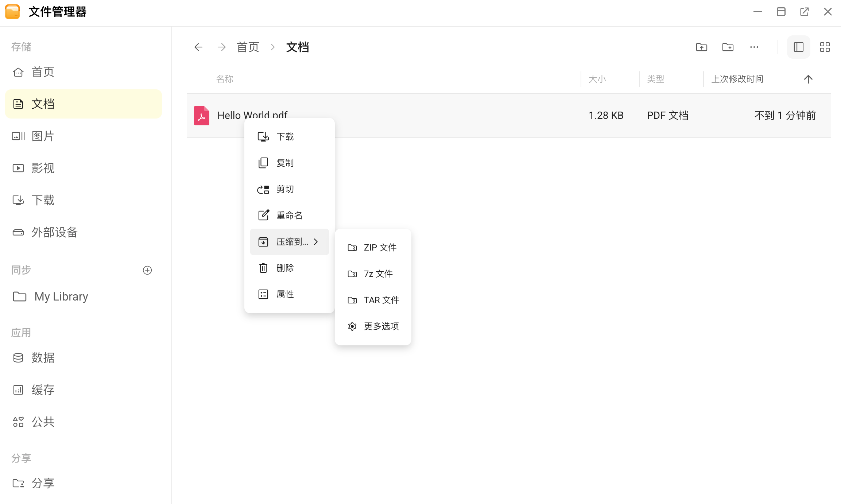This screenshot has width=841, height=504.
Task: Click the new folder icon
Action: 728,47
